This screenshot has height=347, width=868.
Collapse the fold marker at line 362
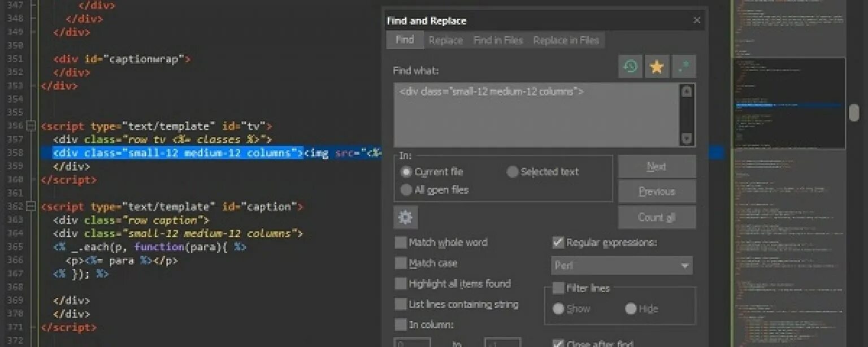click(31, 206)
